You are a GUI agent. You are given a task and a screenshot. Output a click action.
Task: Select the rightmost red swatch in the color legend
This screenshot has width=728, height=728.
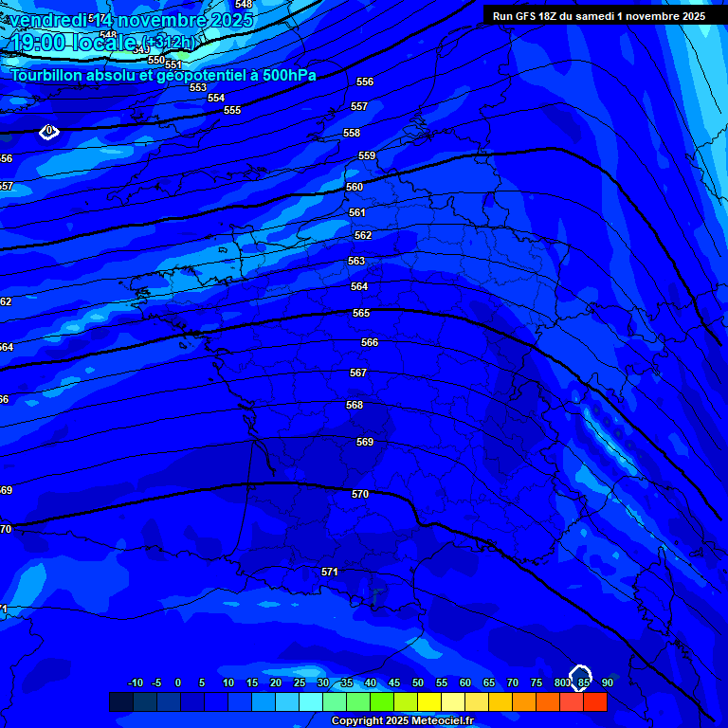tap(594, 702)
